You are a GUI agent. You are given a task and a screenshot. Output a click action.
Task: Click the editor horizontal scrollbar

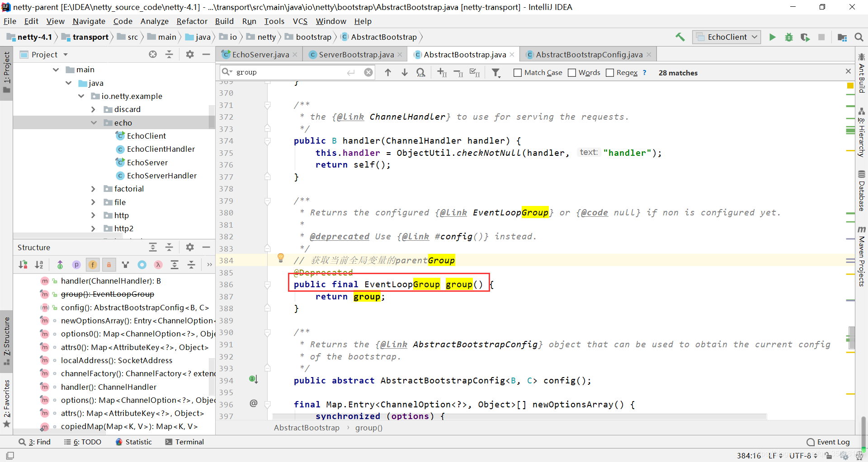click(x=520, y=416)
